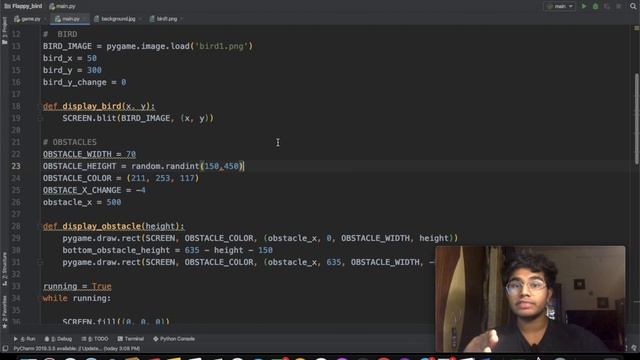Open the Favorites tool window strip
This screenshot has width=640, height=360.
[x=4, y=312]
